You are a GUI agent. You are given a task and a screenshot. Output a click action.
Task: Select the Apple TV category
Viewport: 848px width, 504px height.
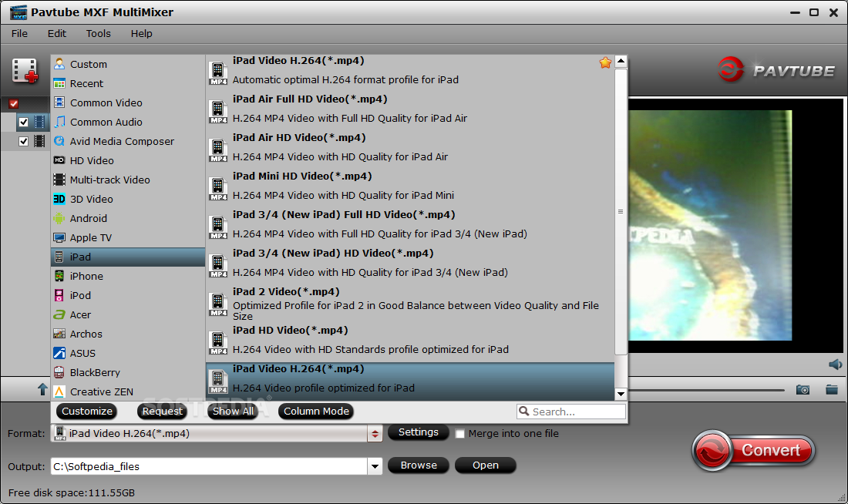pos(128,238)
